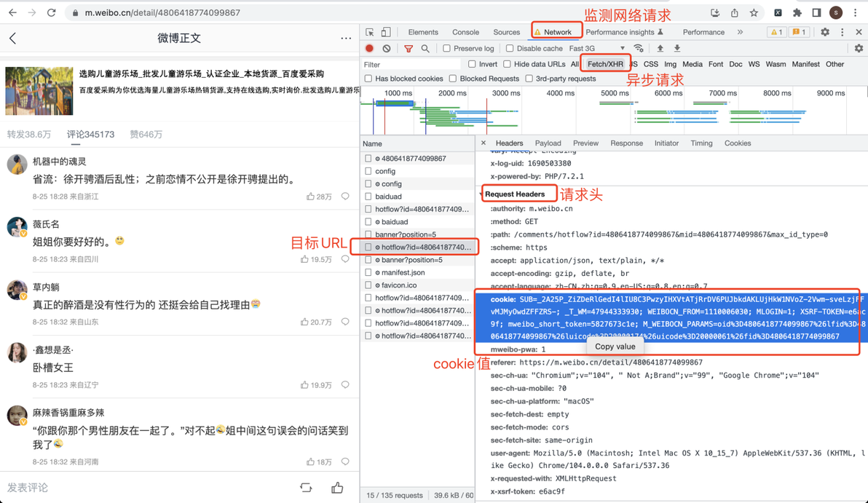Tick the Disable cache checkbox

[510, 48]
